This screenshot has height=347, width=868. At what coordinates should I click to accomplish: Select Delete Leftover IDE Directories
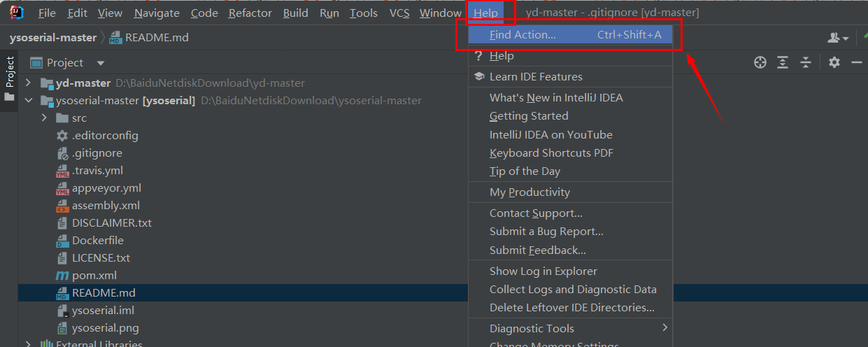(x=570, y=308)
